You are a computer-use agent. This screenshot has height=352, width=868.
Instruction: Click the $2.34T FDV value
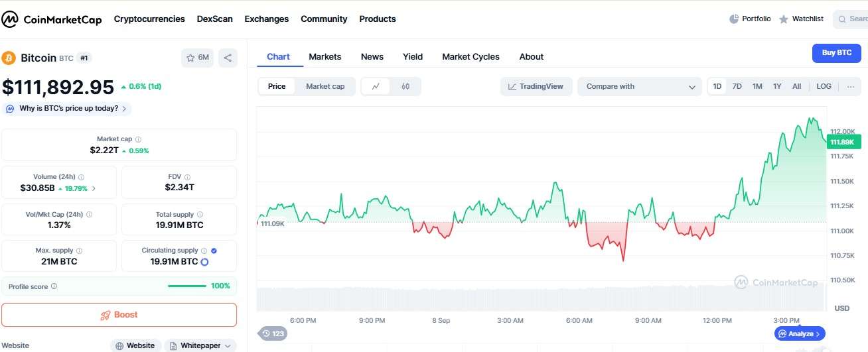[x=180, y=188]
